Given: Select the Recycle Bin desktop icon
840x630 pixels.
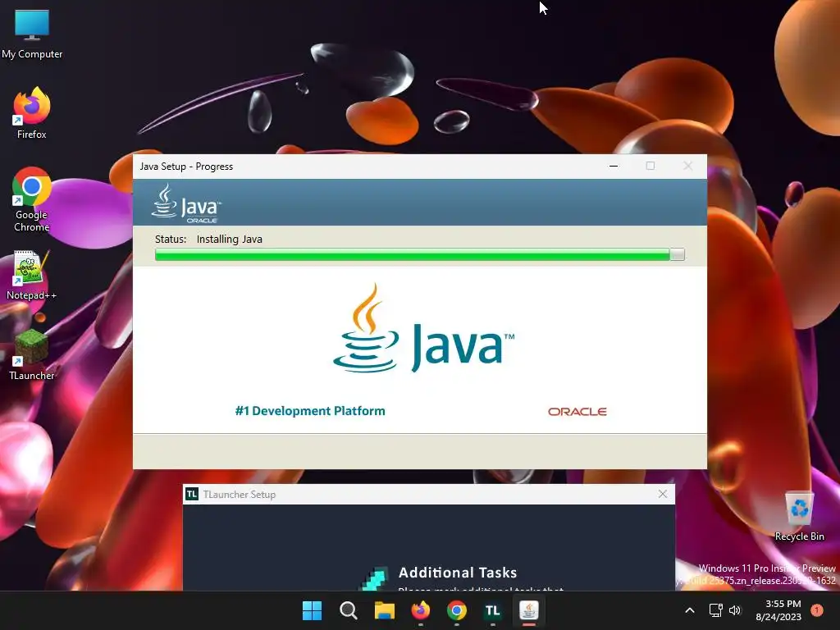Looking at the screenshot, I should coord(799,515).
